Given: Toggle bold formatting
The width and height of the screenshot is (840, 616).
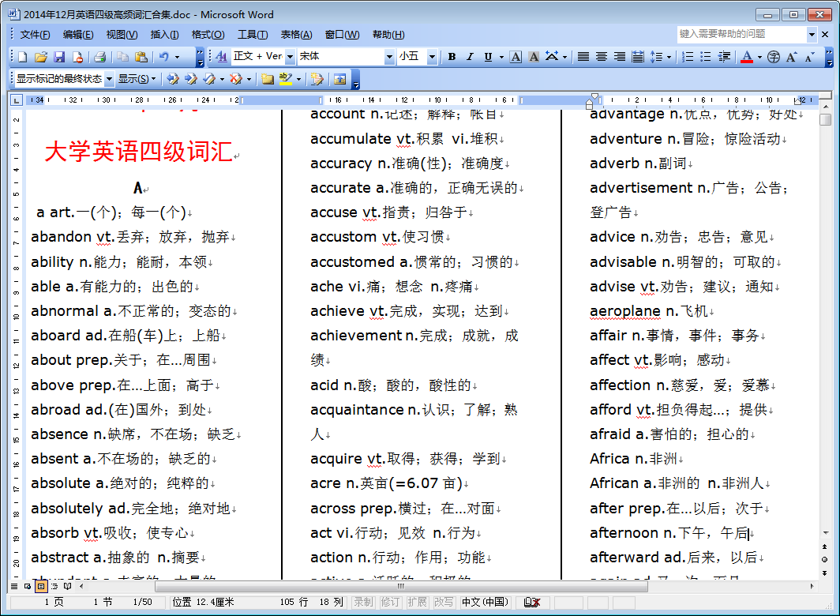Looking at the screenshot, I should tap(452, 57).
